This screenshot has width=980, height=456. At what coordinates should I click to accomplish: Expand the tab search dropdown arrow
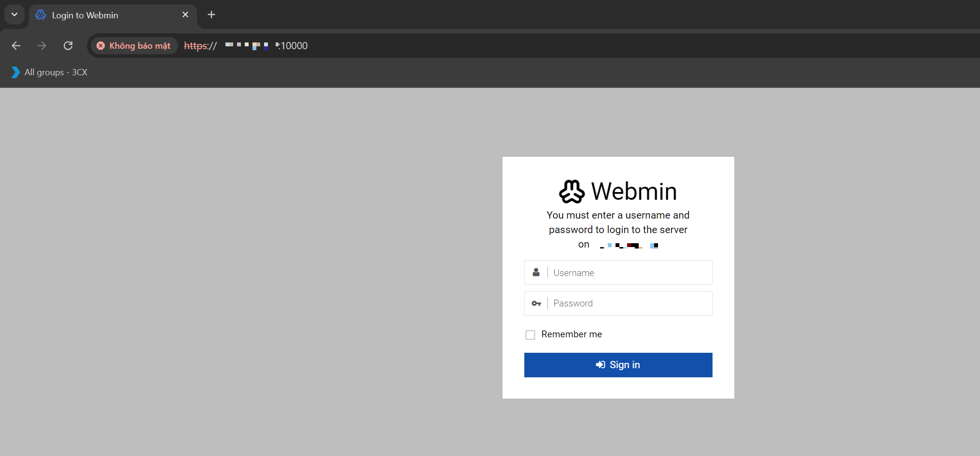[x=14, y=14]
